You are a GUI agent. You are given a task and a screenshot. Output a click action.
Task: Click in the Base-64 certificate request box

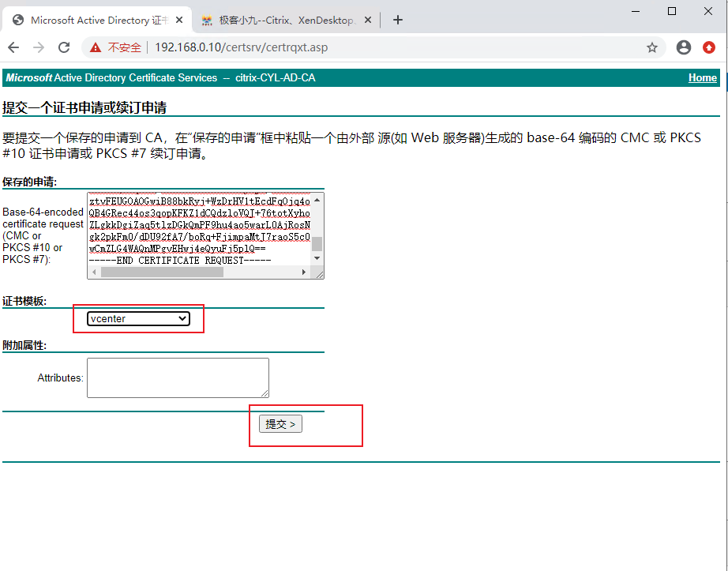tap(197, 229)
